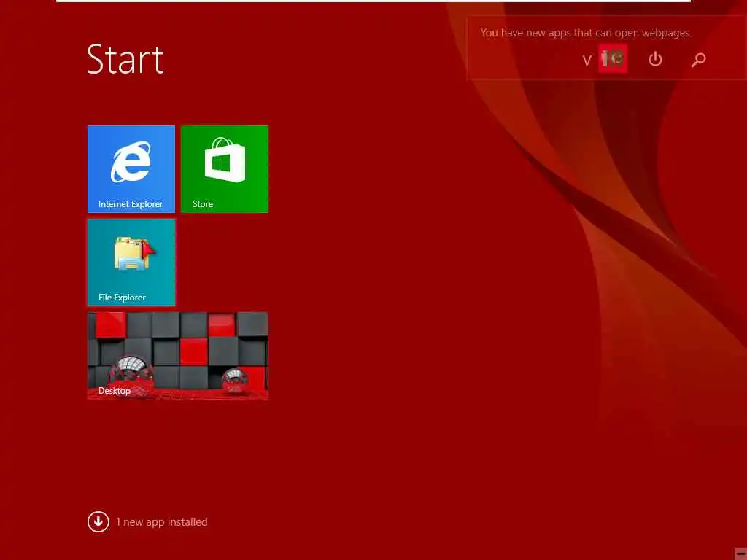Click the '1 new app installed' text
The width and height of the screenshot is (747, 560).
click(161, 522)
